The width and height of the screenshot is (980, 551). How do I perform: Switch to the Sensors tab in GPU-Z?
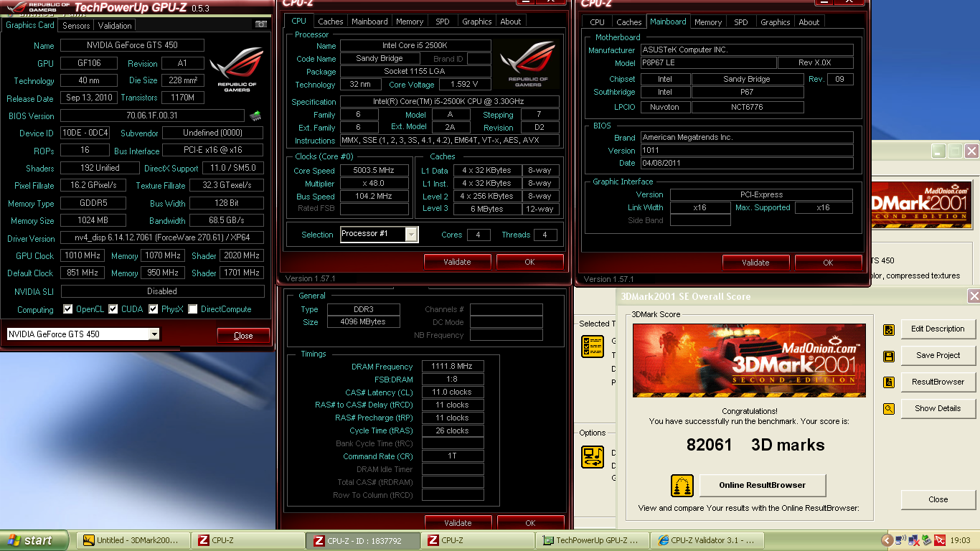76,25
